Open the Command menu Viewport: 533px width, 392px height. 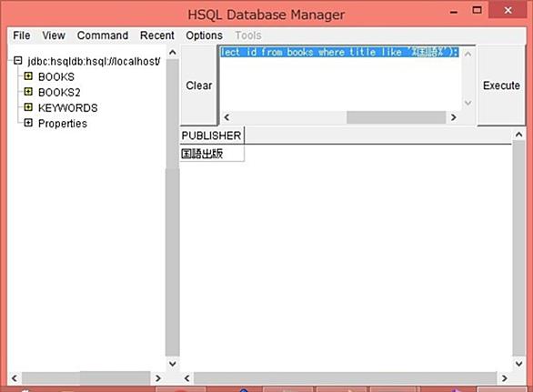103,35
